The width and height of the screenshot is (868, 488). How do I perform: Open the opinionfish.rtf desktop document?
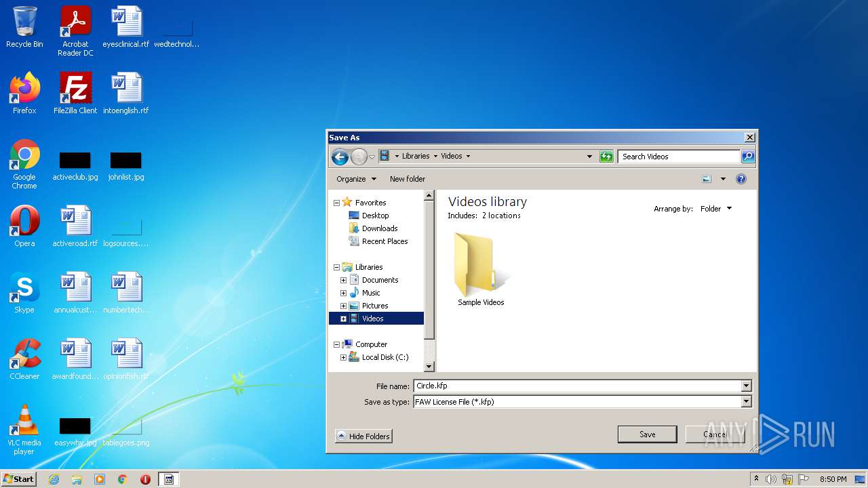point(126,360)
